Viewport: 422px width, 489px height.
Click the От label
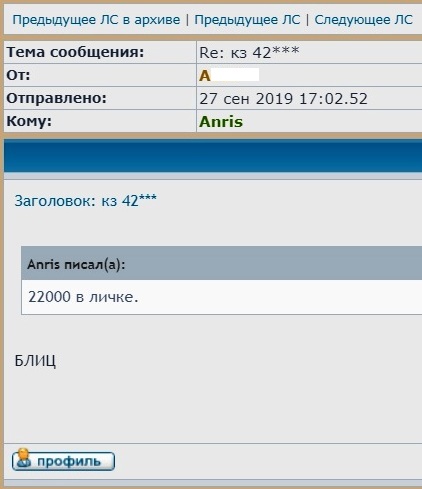click(18, 75)
